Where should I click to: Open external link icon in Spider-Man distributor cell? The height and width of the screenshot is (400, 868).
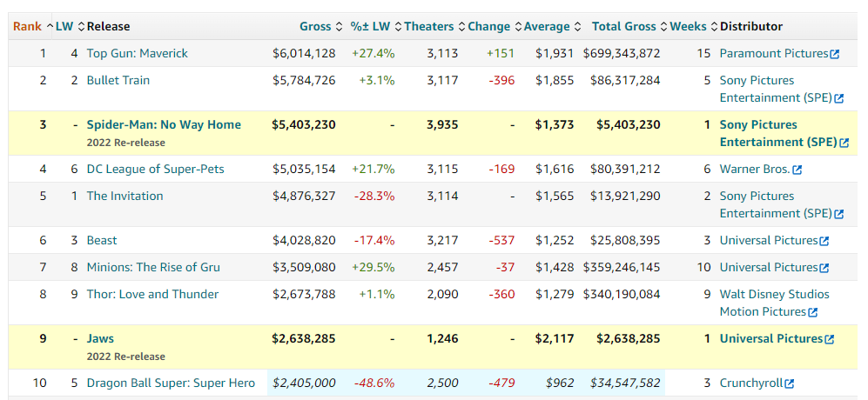[844, 143]
